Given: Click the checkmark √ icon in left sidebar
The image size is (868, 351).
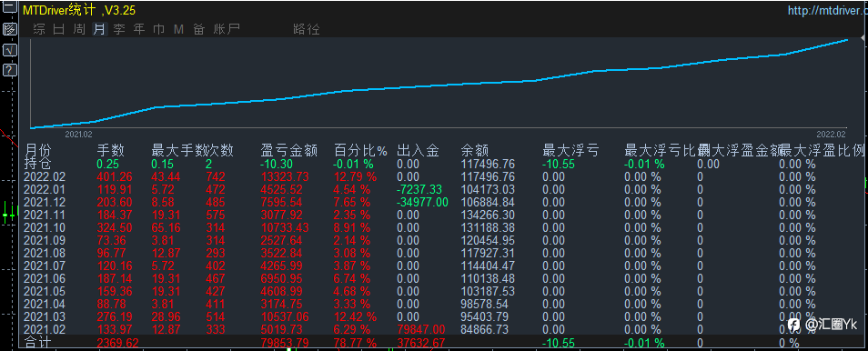Looking at the screenshot, I should [9, 50].
